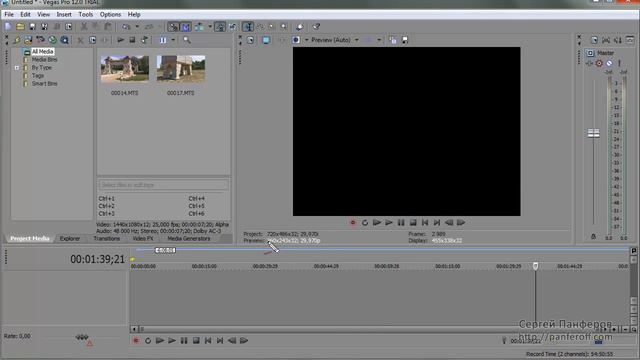Click the Paste icon in main toolbar

[108, 27]
